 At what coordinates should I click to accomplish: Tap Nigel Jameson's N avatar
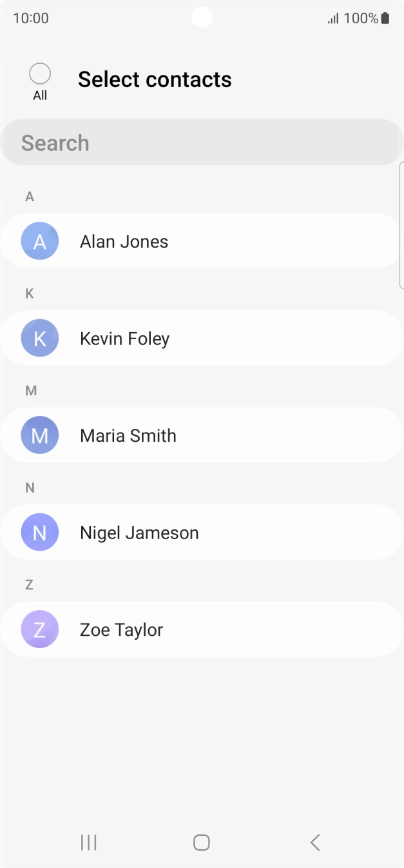coord(40,533)
